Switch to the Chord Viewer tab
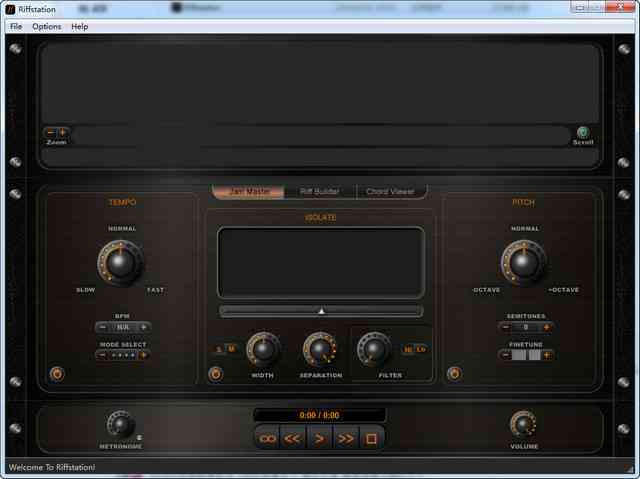 [x=390, y=191]
